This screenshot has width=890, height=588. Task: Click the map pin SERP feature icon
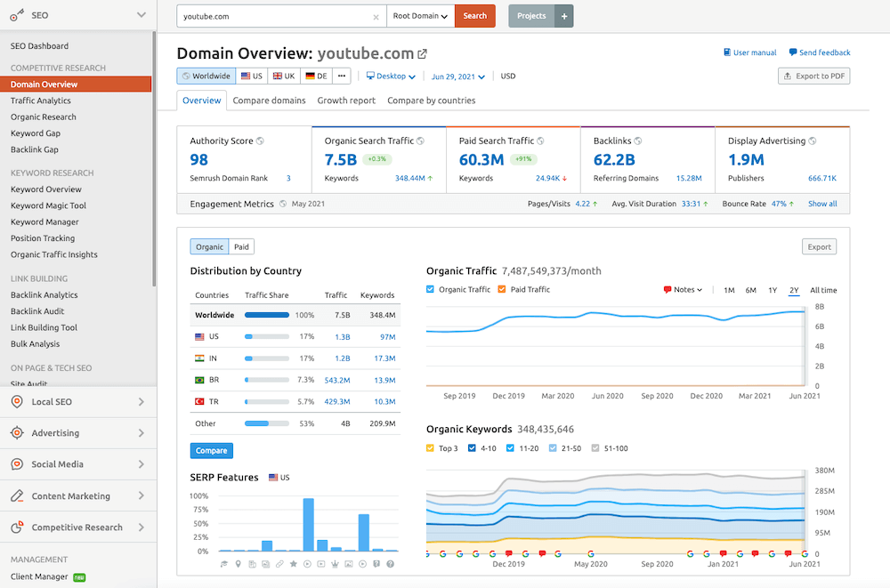click(x=238, y=564)
